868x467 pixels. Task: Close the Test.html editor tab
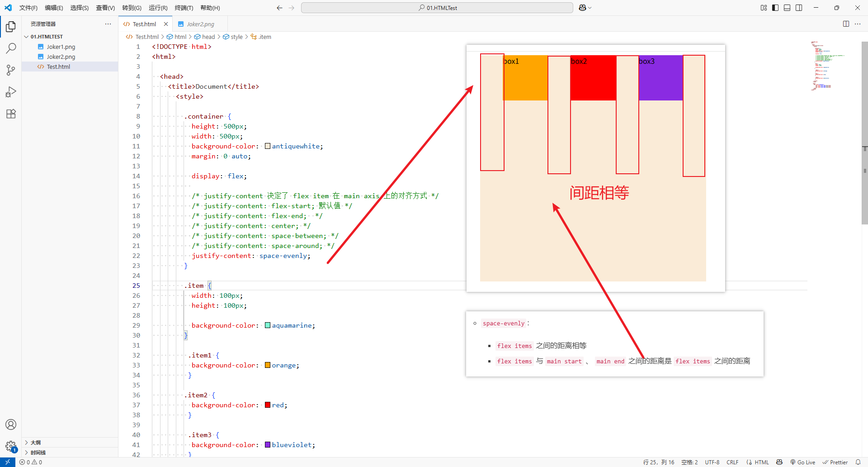click(166, 24)
